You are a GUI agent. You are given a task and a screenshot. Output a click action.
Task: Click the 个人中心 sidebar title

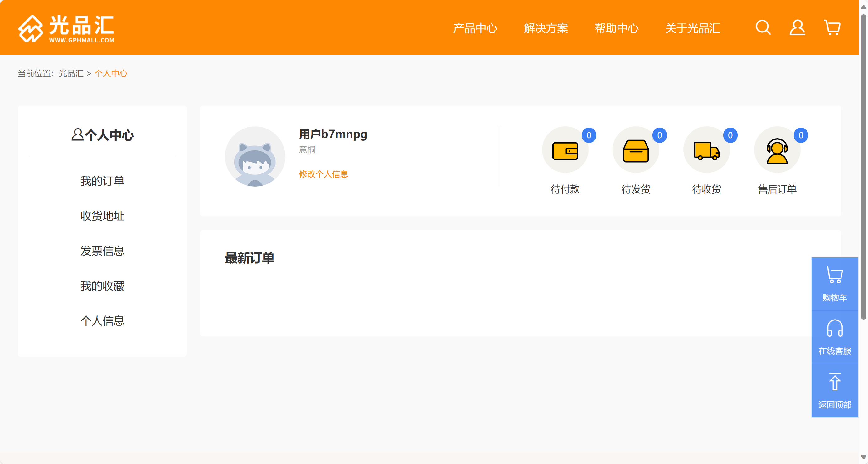pyautogui.click(x=109, y=135)
